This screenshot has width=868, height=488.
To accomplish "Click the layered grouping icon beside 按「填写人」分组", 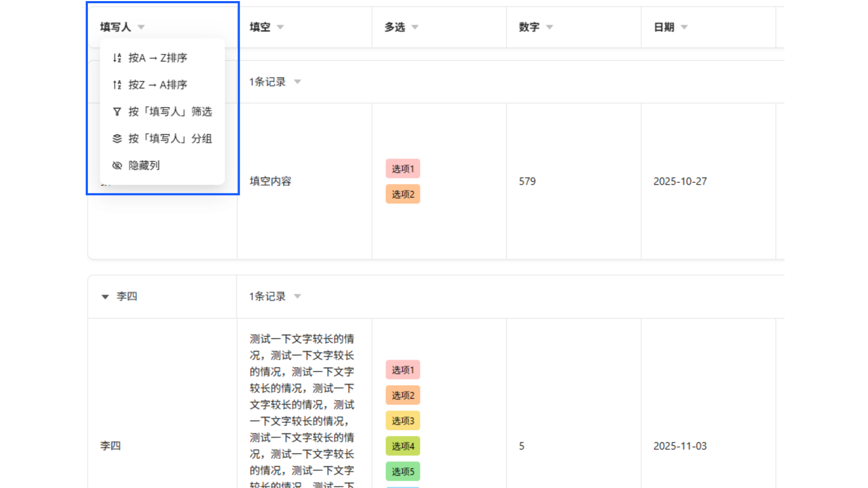I will point(117,139).
